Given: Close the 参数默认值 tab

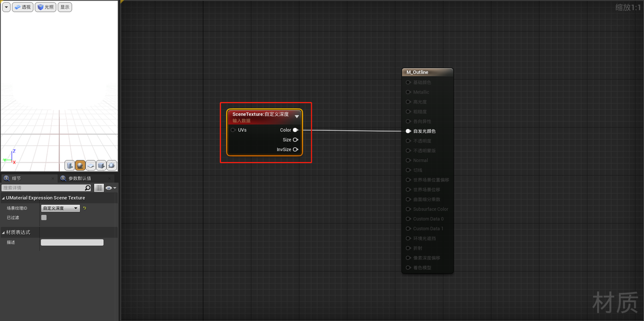Looking at the screenshot, I should click(x=110, y=178).
